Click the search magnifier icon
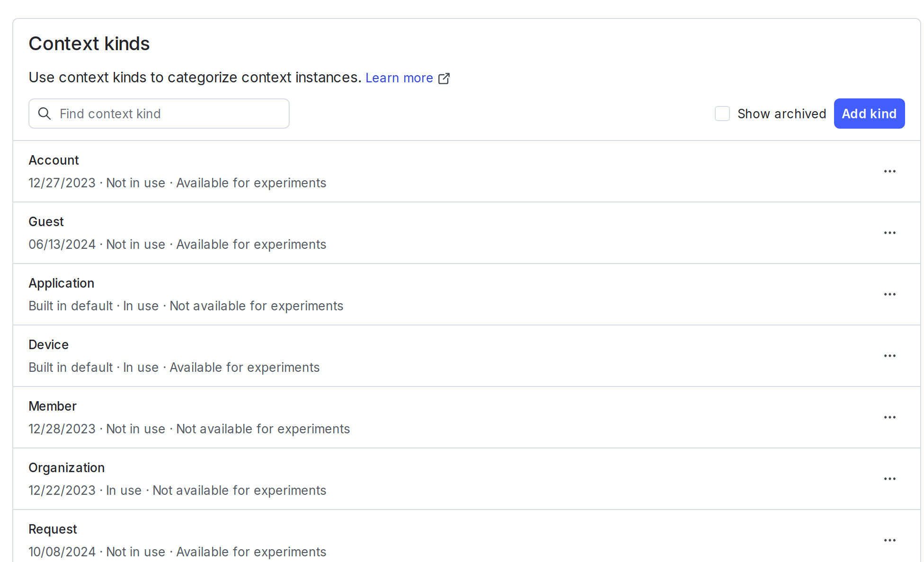Screen dimensions: 924x562 click(45, 114)
